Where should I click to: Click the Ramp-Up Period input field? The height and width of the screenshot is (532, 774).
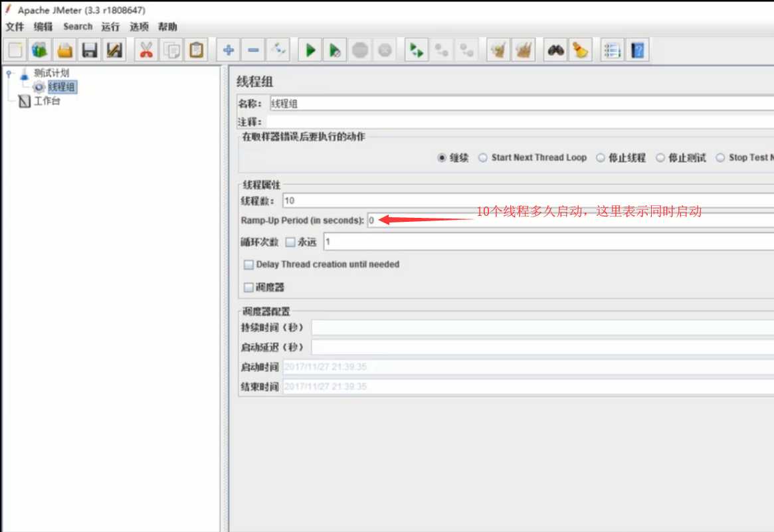[x=571, y=221]
